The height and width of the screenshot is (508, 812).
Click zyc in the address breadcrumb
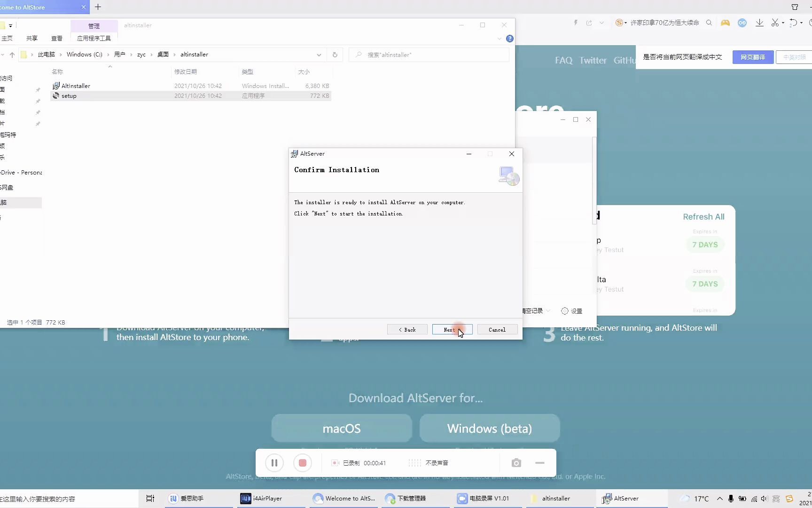(141, 55)
